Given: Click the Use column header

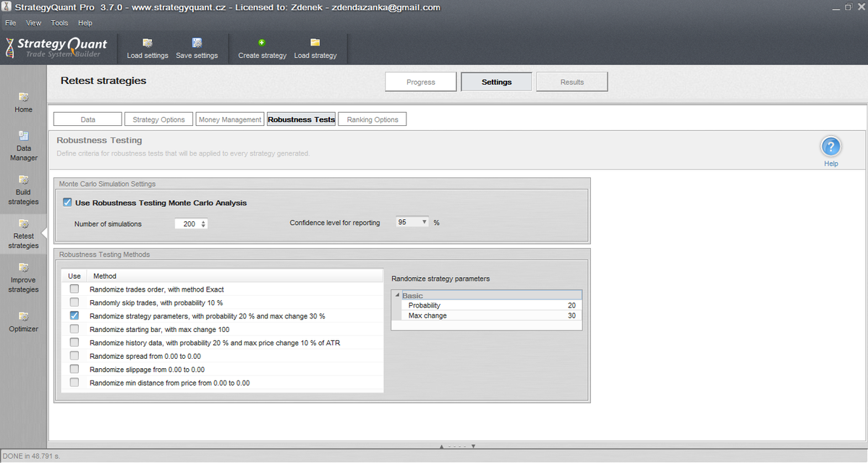Looking at the screenshot, I should click(x=75, y=276).
